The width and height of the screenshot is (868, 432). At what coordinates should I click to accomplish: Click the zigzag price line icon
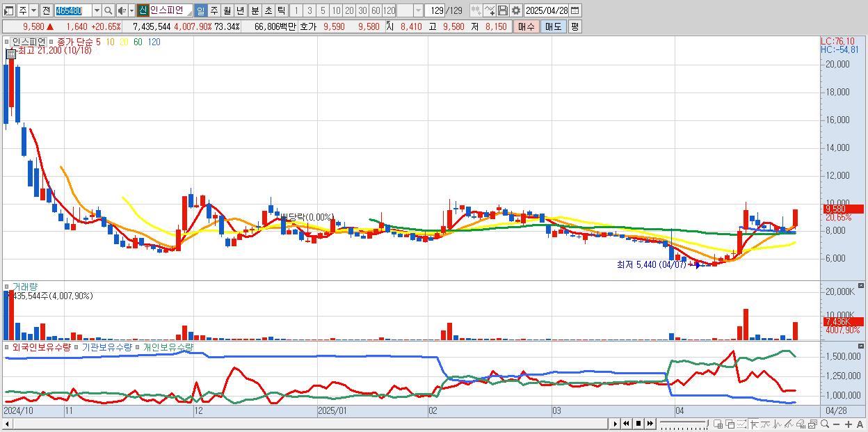(778, 424)
